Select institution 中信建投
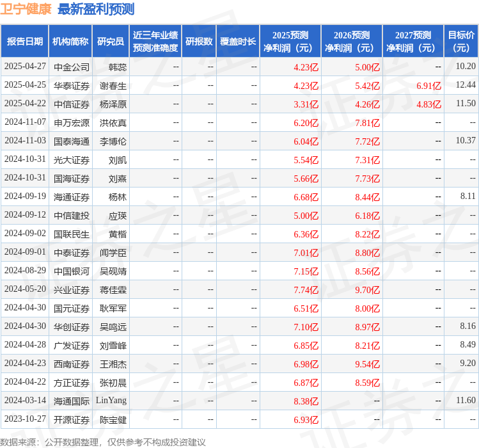Image resolution: width=479 pixels, height=448 pixels. [72, 216]
